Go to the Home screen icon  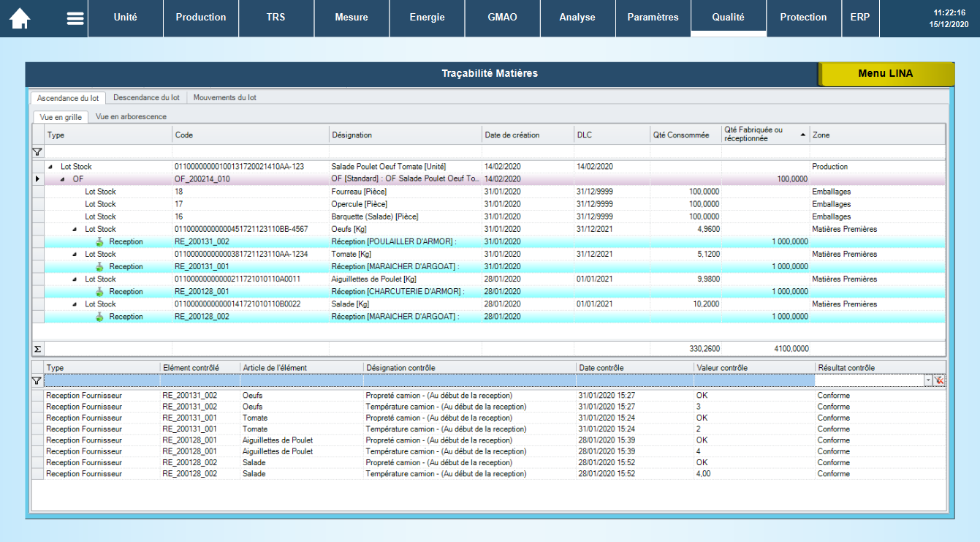(x=20, y=18)
